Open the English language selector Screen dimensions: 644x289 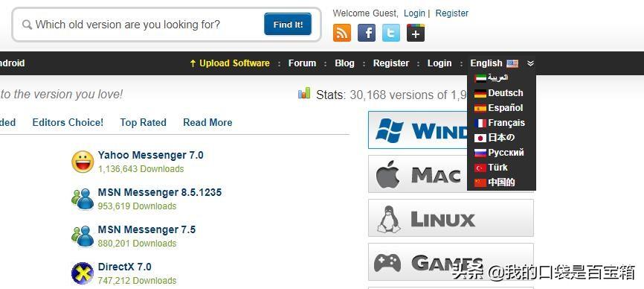coord(486,63)
